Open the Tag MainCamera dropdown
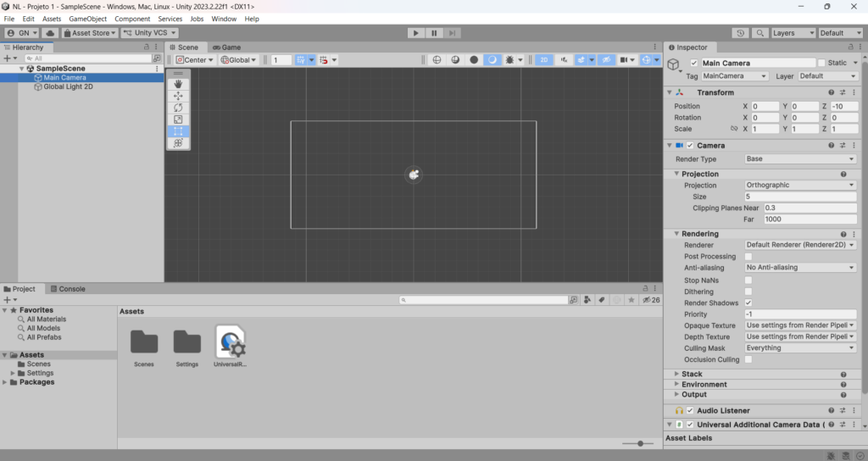Screen dimensions: 868x461 click(x=735, y=75)
